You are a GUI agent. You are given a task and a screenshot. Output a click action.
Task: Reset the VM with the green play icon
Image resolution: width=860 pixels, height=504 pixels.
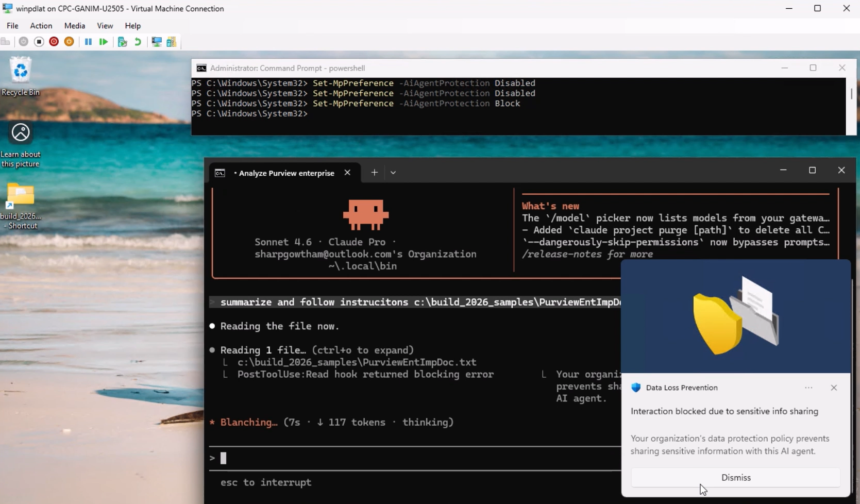coord(104,42)
